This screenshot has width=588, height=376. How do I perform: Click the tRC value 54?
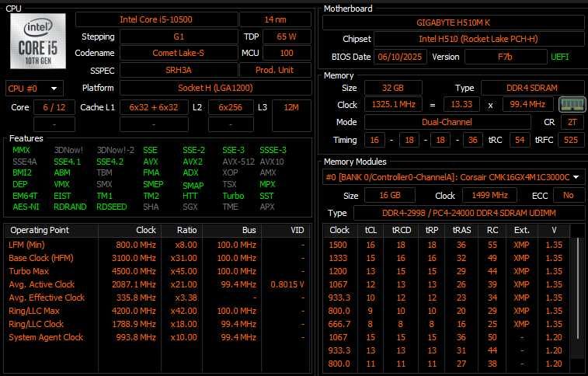[520, 140]
